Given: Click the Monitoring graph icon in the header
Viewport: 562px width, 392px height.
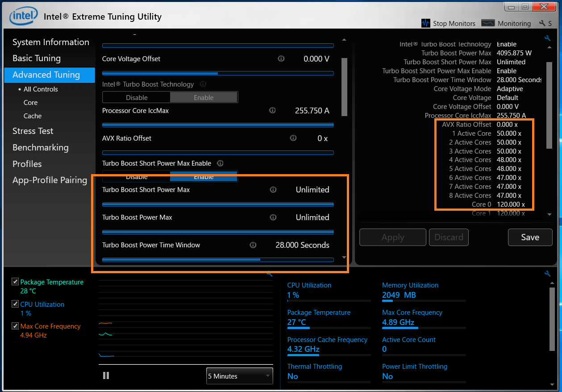Looking at the screenshot, I should coord(488,23).
